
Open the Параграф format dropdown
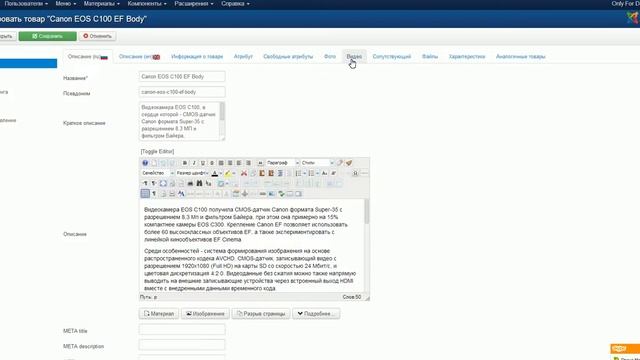[x=282, y=163]
